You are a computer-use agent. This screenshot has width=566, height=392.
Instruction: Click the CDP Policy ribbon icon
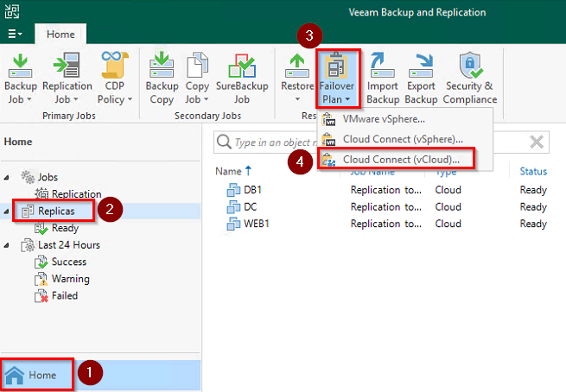pos(115,65)
